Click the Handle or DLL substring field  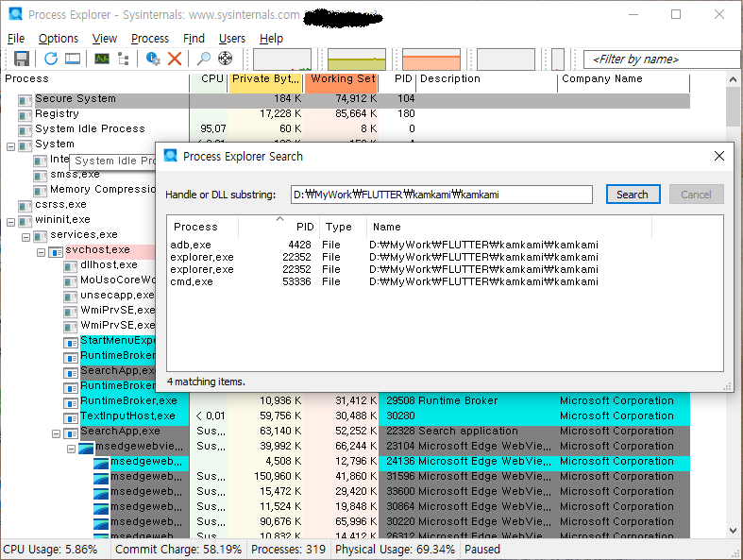[442, 195]
